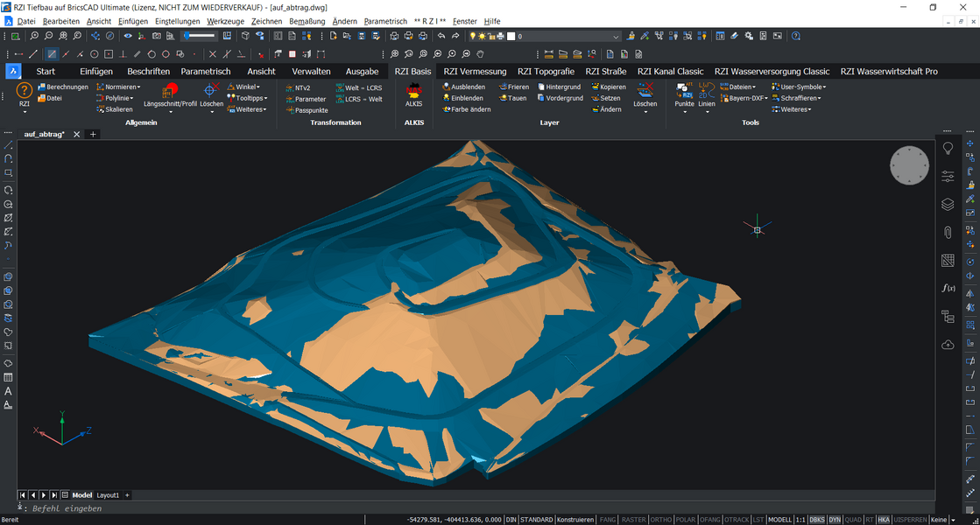Open the Properties sliders panel icon
980x525 pixels.
(x=948, y=176)
